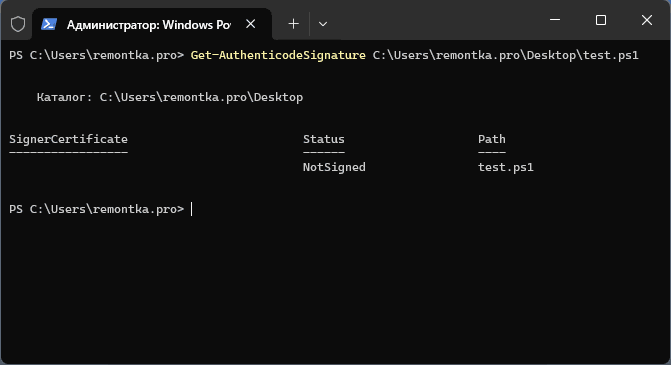Click at the current prompt cursor
The image size is (671, 365).
pyautogui.click(x=192, y=209)
